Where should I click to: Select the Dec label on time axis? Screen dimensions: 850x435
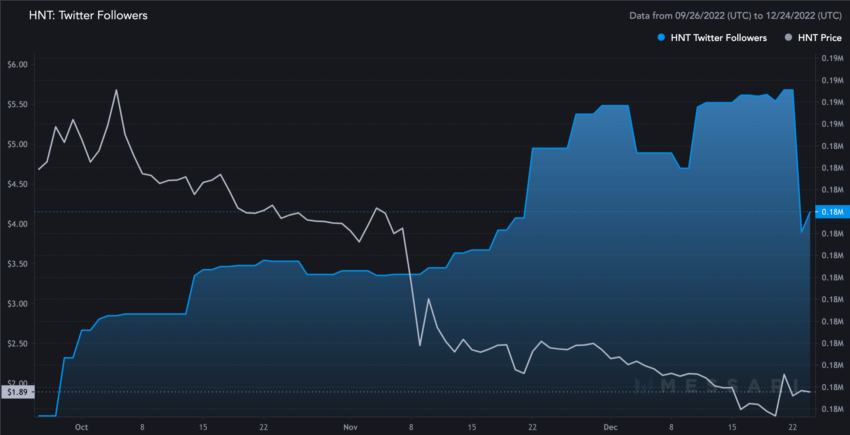click(611, 427)
